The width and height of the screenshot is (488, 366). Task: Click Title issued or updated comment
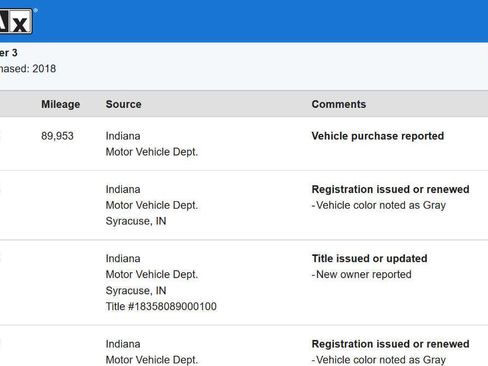(369, 258)
